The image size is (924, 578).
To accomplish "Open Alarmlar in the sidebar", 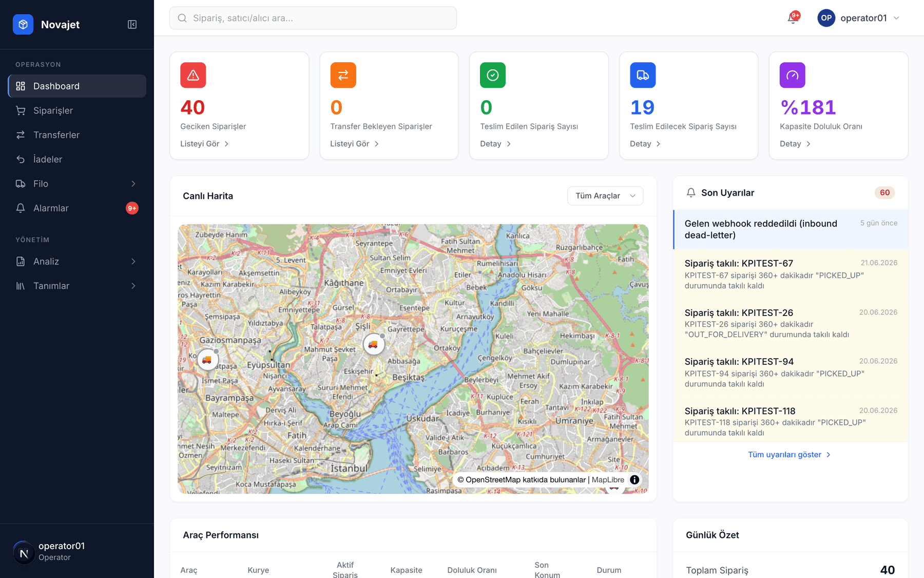I will click(x=77, y=208).
